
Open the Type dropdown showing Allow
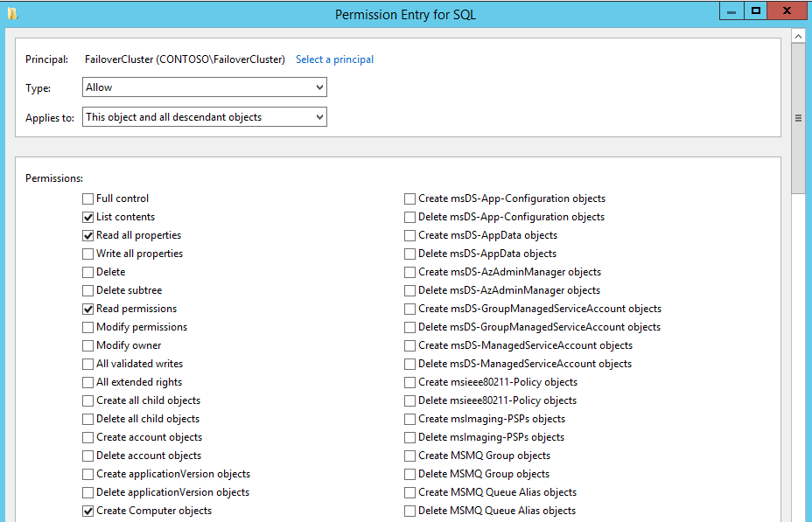[205, 87]
